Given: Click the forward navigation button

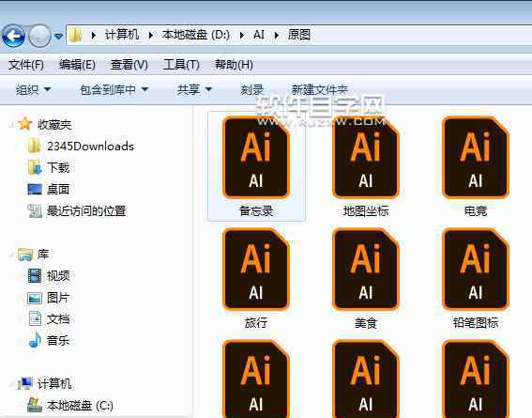Looking at the screenshot, I should point(39,36).
